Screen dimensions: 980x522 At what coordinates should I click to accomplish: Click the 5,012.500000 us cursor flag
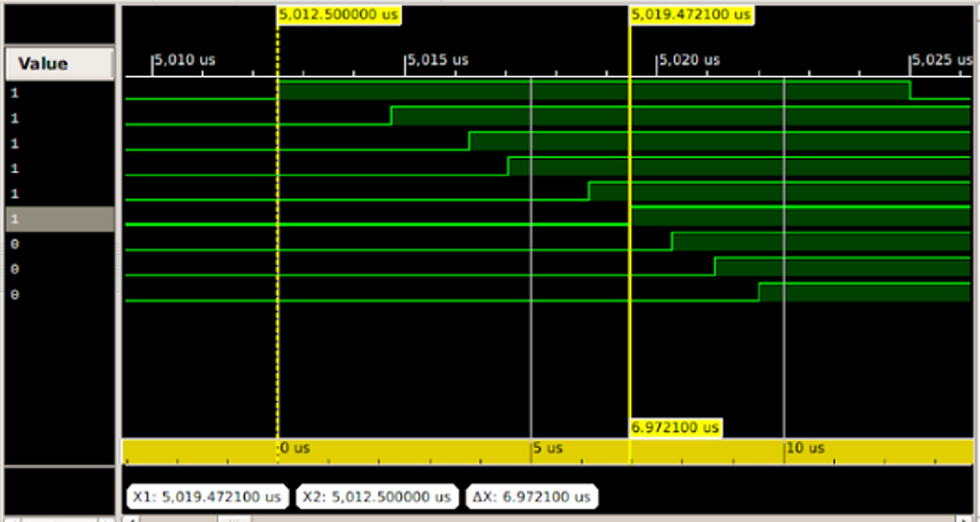tap(339, 15)
